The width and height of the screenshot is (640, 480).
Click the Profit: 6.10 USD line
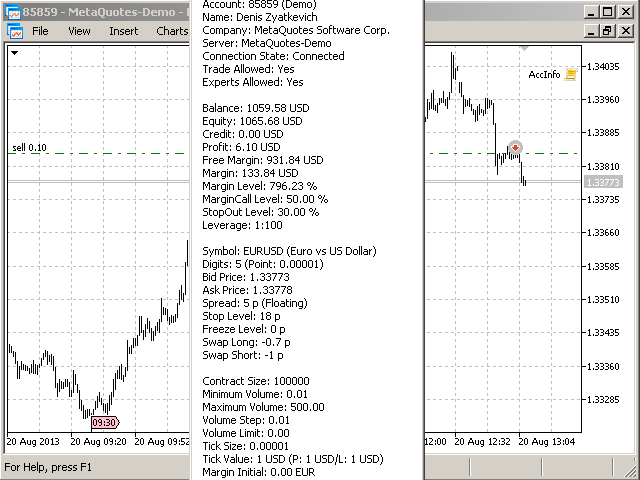pos(241,147)
